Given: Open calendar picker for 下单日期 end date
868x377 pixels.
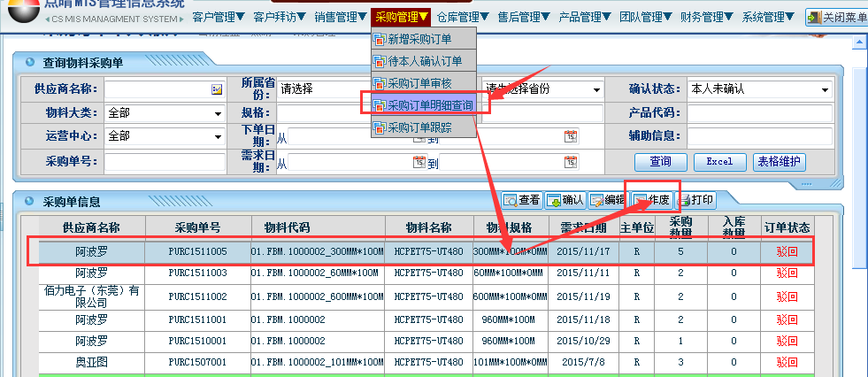Looking at the screenshot, I should click(571, 136).
